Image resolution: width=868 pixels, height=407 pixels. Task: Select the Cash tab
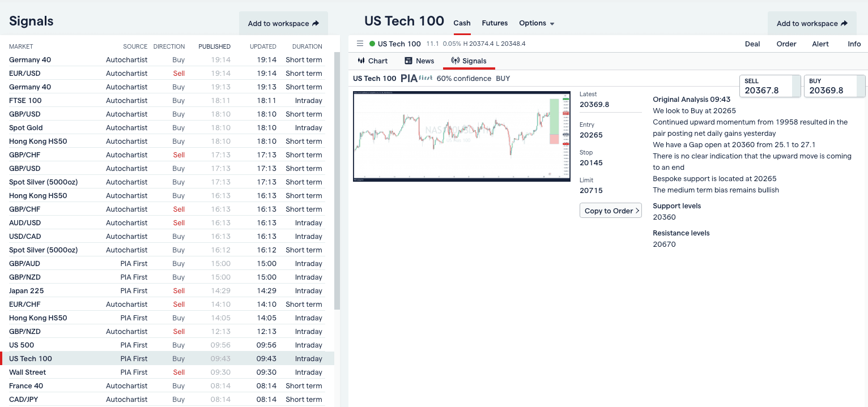[462, 23]
